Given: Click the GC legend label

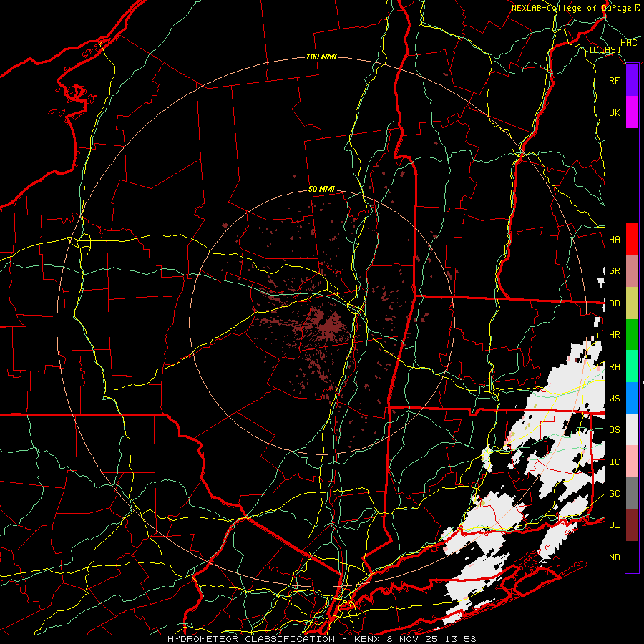Looking at the screenshot, I should pyautogui.click(x=614, y=493).
